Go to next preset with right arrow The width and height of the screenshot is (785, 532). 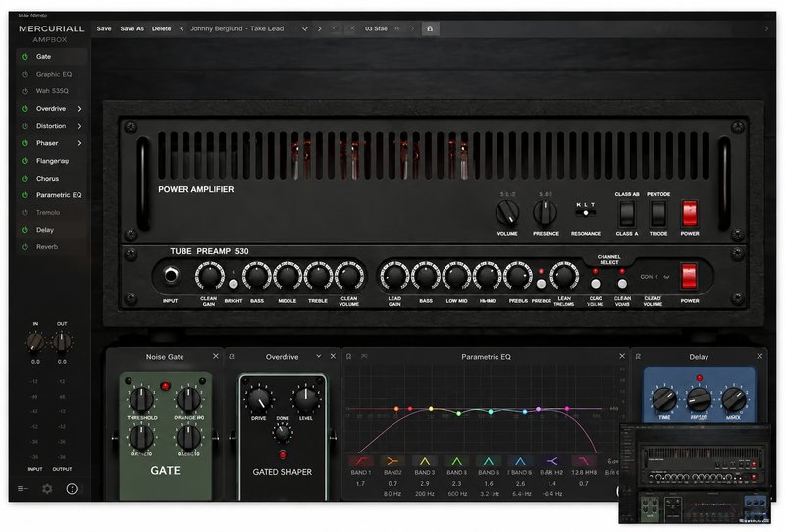point(320,29)
